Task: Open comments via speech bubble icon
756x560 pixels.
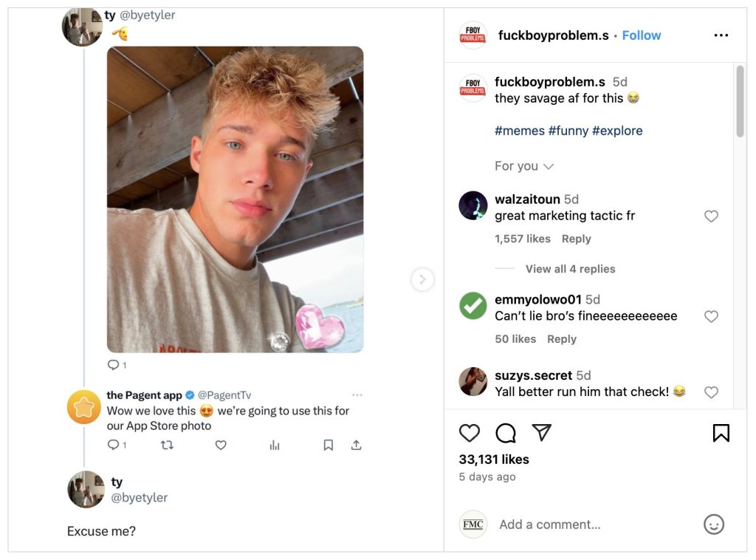Action: pyautogui.click(x=506, y=433)
